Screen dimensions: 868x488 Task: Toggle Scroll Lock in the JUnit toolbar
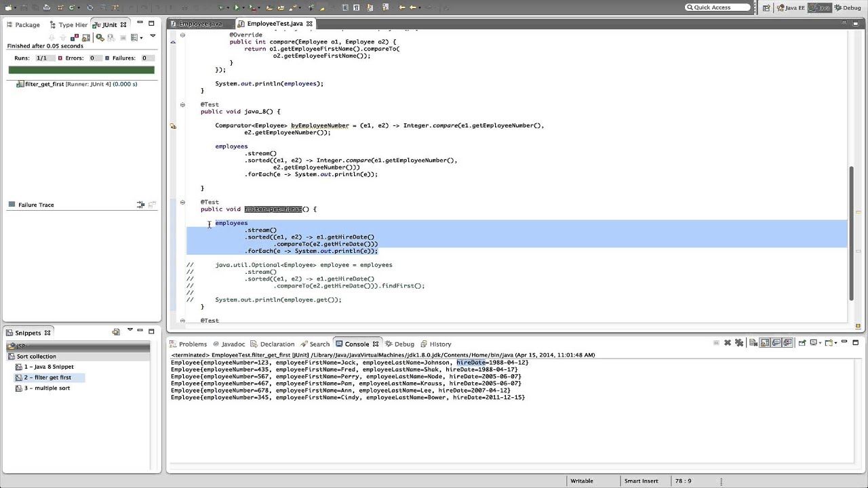click(85, 37)
